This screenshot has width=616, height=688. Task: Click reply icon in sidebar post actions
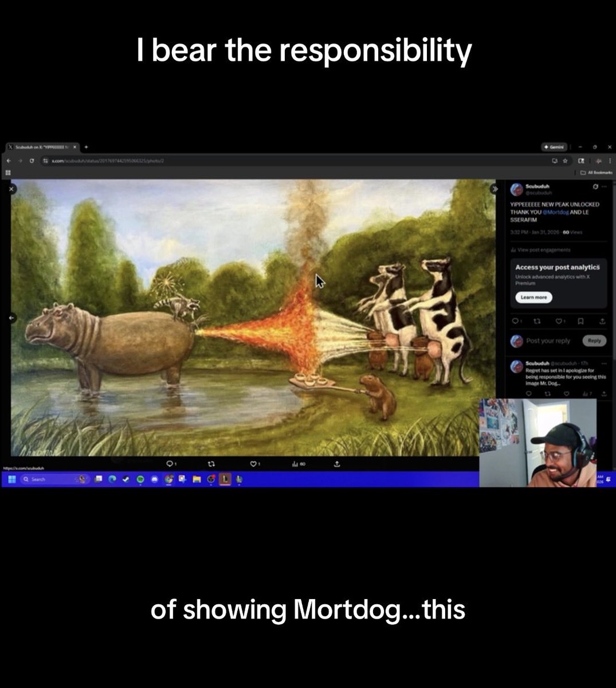[x=515, y=321]
